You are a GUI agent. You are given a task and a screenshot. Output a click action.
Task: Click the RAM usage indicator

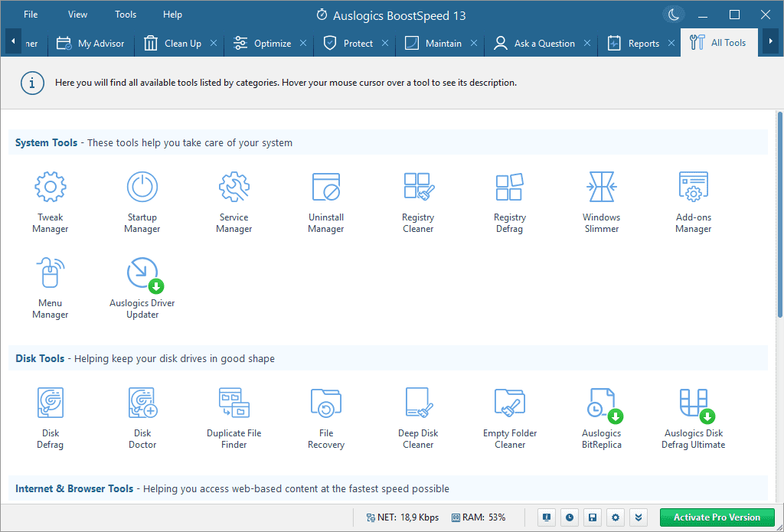(479, 517)
